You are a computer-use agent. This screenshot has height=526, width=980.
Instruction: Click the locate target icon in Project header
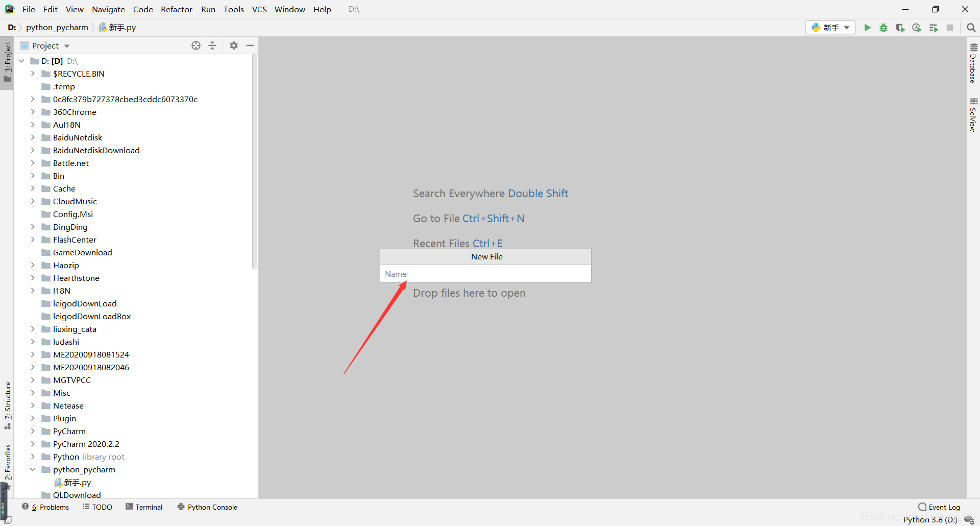196,45
